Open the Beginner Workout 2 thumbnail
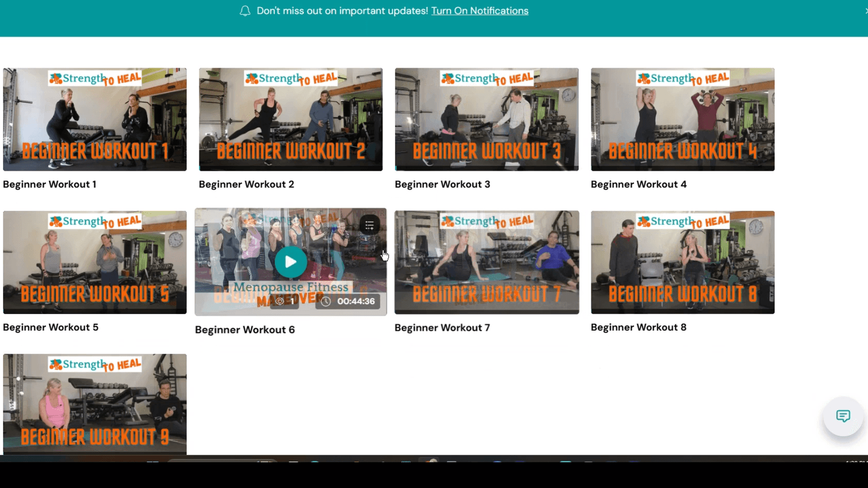The height and width of the screenshot is (488, 868). point(290,119)
